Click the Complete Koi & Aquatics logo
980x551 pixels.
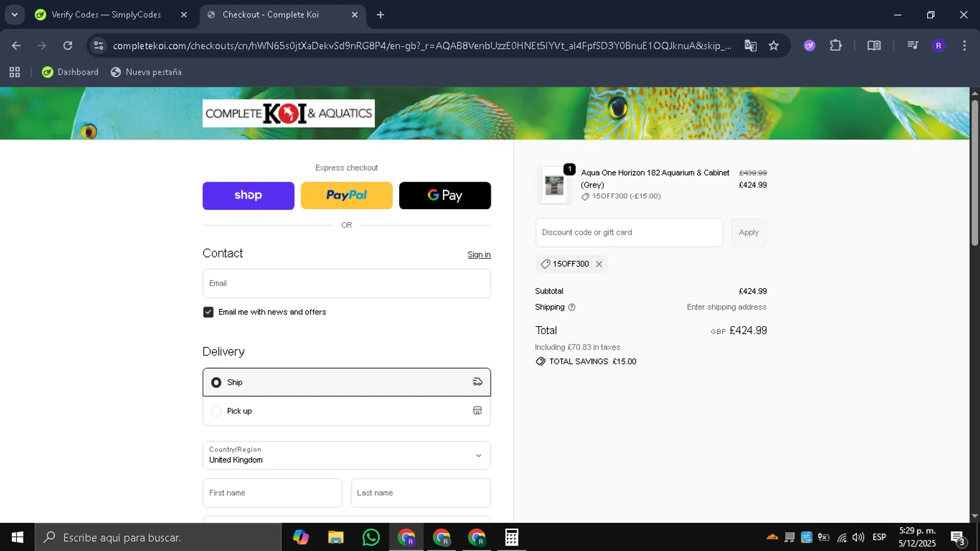[288, 113]
